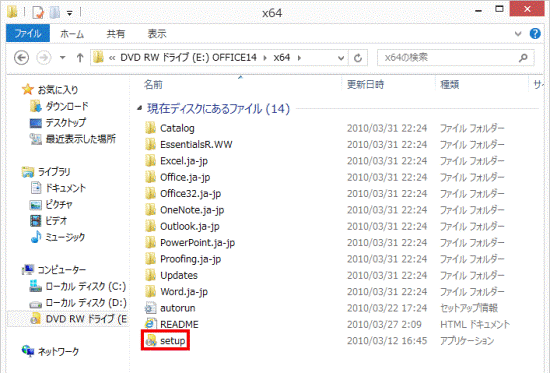Click the folder icon in title bar
550x373 pixels.
[12, 13]
